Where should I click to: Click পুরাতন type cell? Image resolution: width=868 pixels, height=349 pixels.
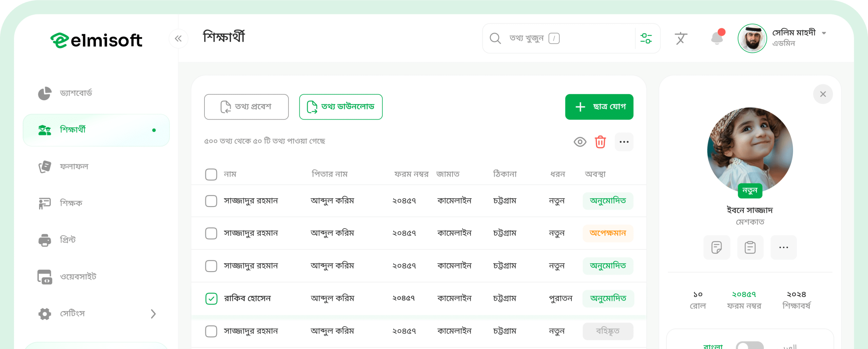560,299
